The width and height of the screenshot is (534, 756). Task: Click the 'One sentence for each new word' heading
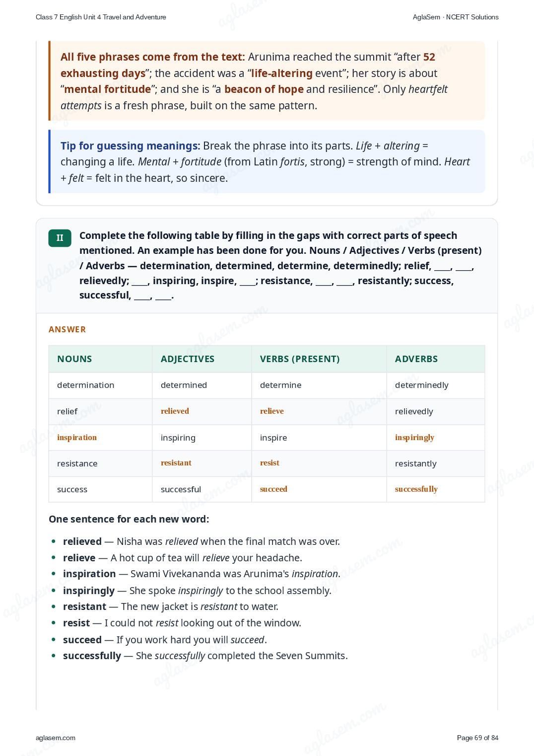coord(129,519)
